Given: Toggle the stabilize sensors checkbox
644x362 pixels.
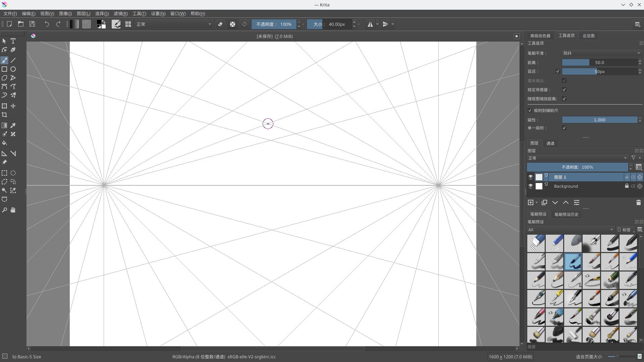Looking at the screenshot, I should [x=564, y=90].
